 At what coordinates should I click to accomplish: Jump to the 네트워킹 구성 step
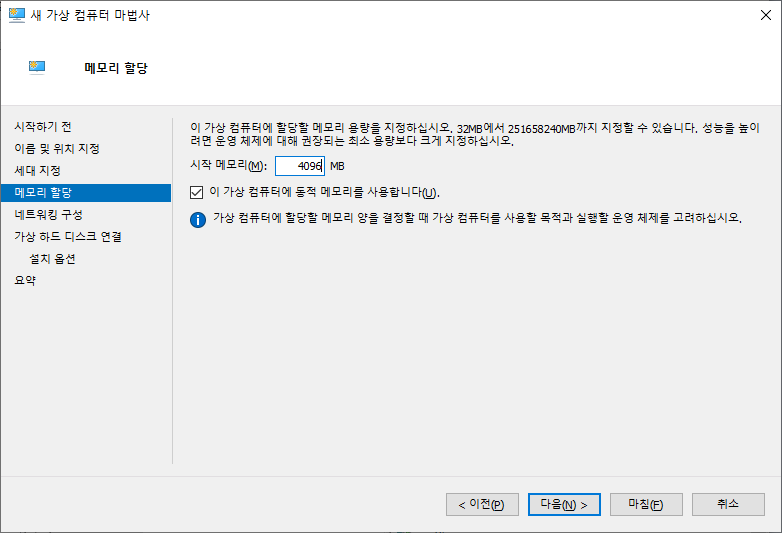(48, 214)
